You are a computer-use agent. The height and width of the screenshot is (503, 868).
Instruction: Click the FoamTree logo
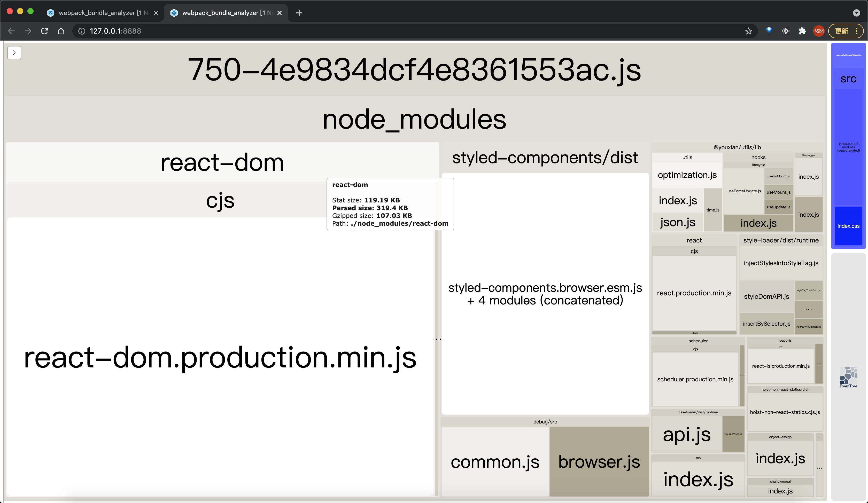tap(848, 377)
